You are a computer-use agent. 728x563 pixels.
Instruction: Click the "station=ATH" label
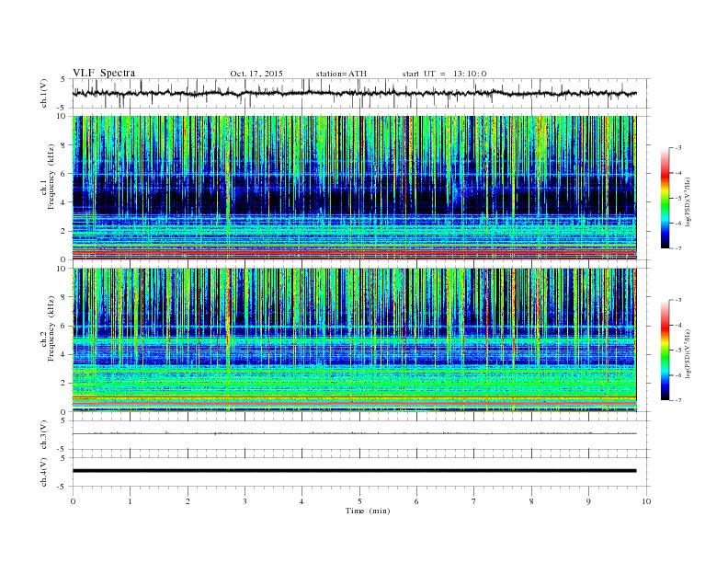(341, 74)
